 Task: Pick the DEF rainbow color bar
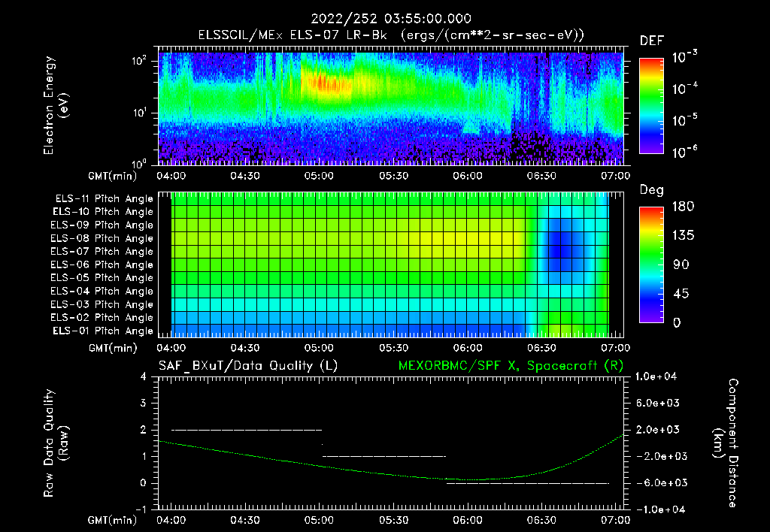click(651, 105)
